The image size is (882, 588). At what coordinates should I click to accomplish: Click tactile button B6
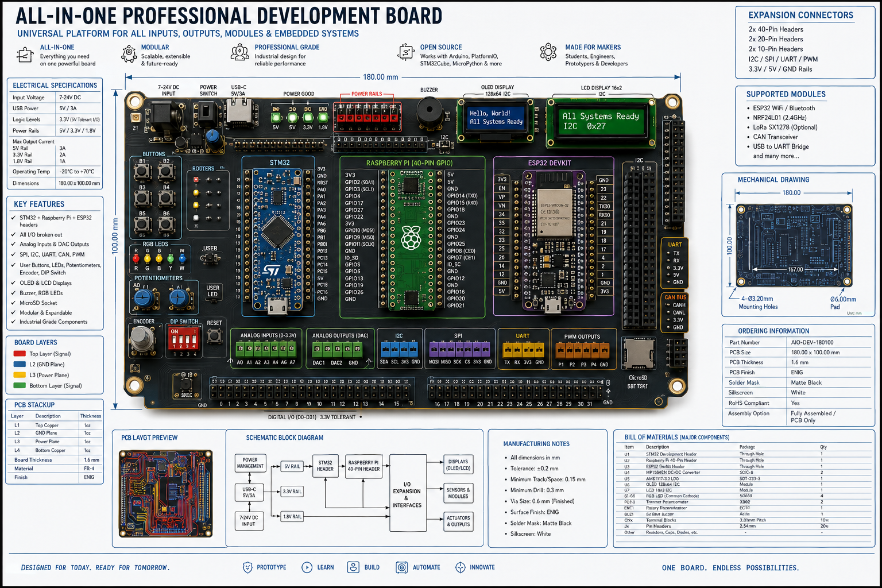(x=167, y=225)
